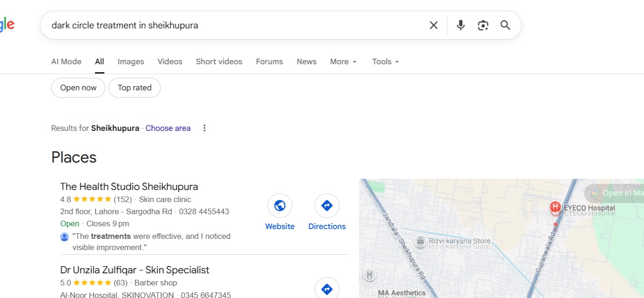
Task: Switch to the Images tab
Action: (x=131, y=61)
